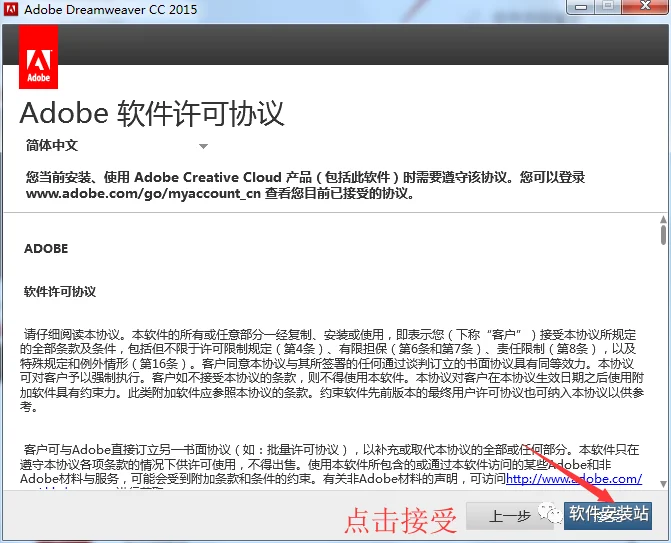Screen dimensions: 671x543
Task: Open the http://www.adobe.com/ link
Action: [574, 479]
